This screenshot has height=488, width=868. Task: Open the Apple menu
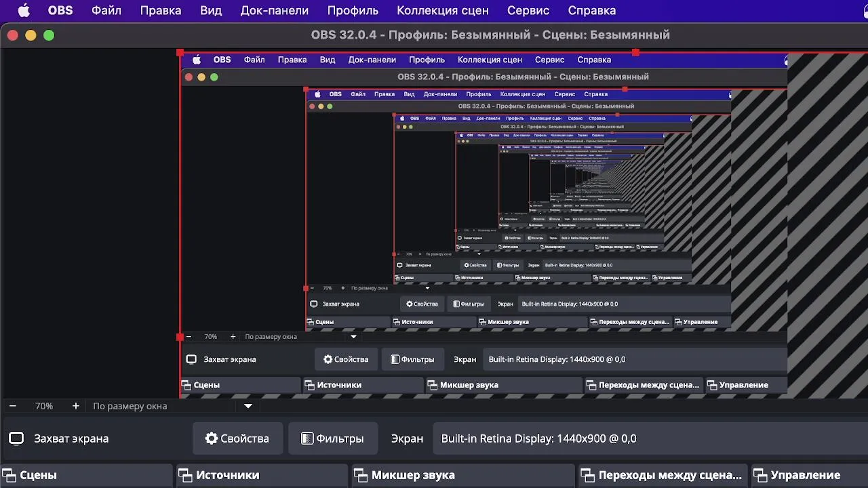click(24, 10)
